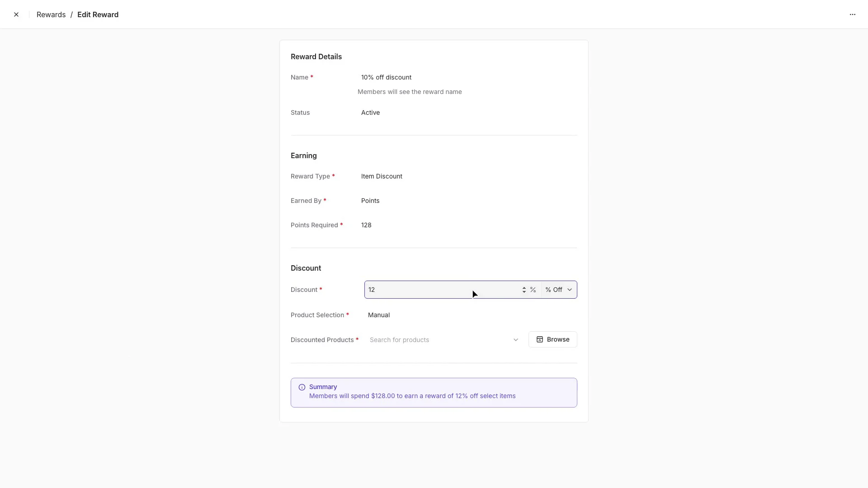Edit the Points Required value 128
The height and width of the screenshot is (488, 868).
pos(467,225)
